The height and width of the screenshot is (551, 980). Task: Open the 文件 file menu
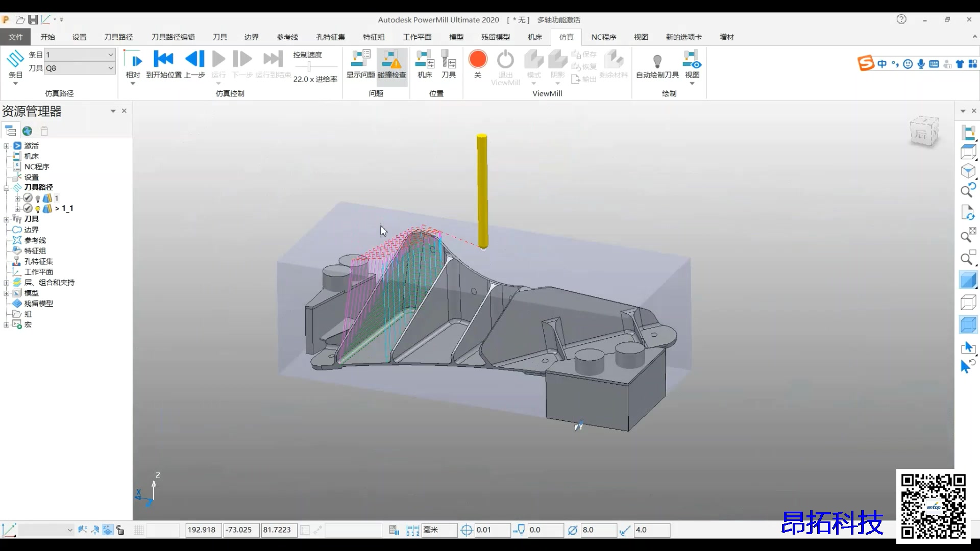point(16,37)
